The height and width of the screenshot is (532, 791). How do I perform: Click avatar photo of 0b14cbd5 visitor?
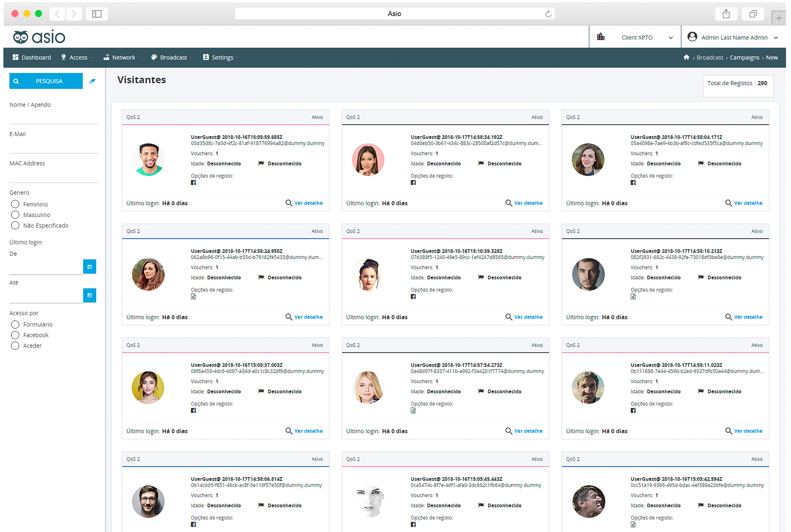(x=148, y=501)
